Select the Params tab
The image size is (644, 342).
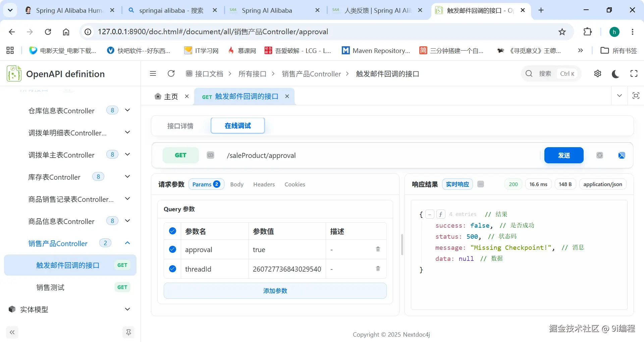click(206, 184)
